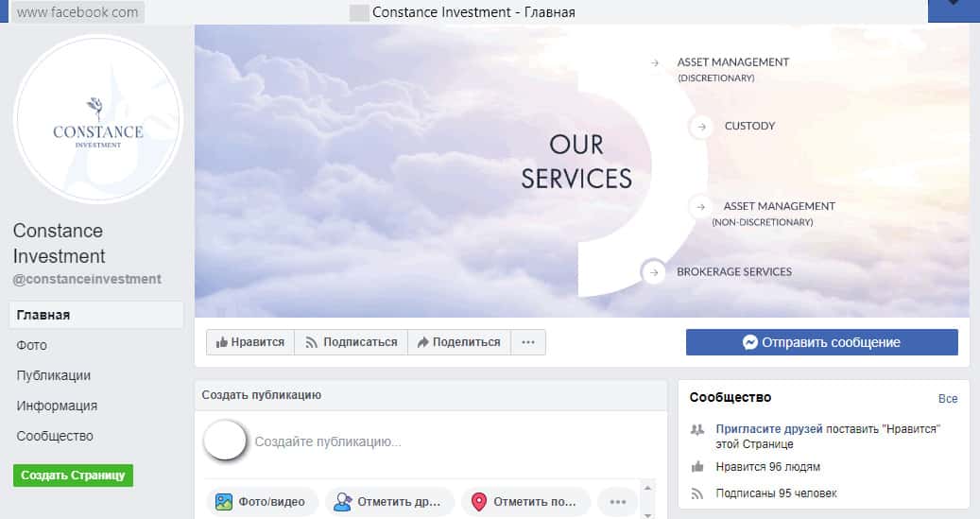Viewport: 980px width, 519px height.
Task: Click the Отметить др... tag friends option
Action: click(x=388, y=501)
